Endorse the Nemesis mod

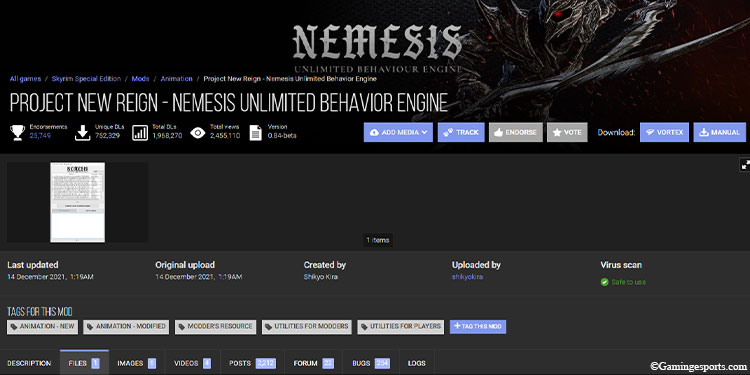click(x=516, y=132)
